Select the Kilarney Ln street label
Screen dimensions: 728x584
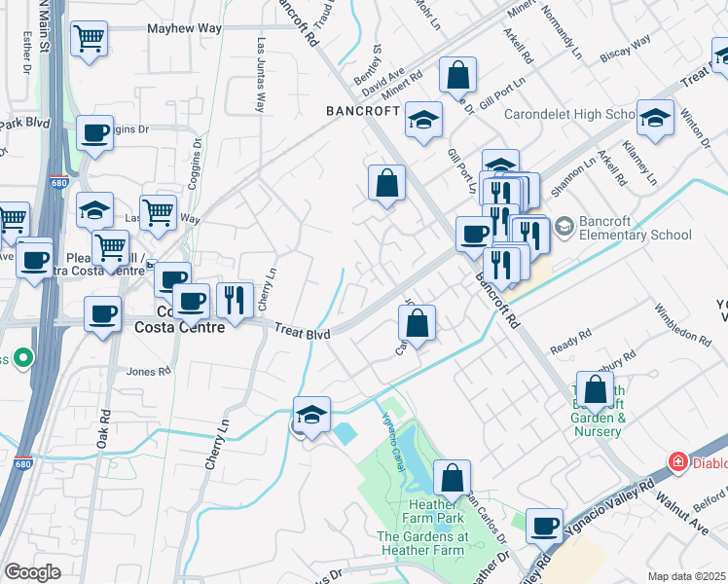point(639,163)
